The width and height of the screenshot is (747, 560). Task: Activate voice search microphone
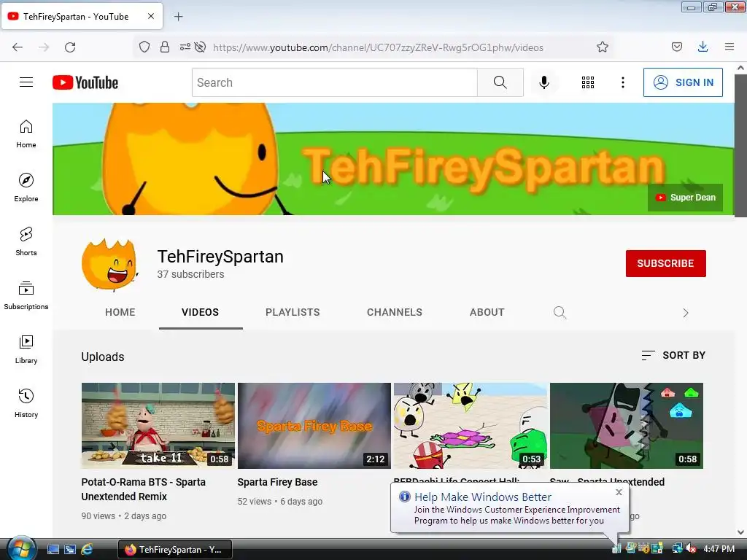[544, 82]
